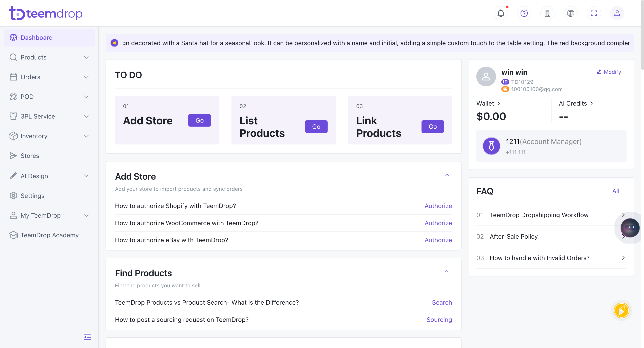This screenshot has height=348, width=644.
Task: Click Modify to edit the profile
Action: [x=609, y=72]
